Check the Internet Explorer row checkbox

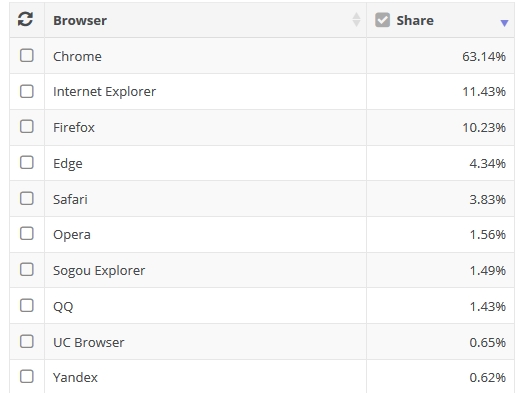pyautogui.click(x=27, y=91)
